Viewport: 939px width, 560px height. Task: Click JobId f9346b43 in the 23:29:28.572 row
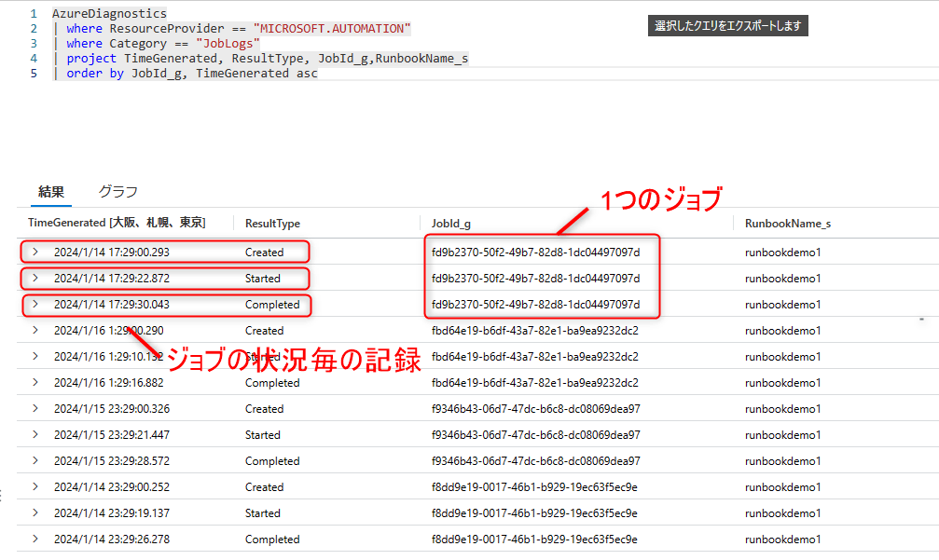tap(535, 460)
